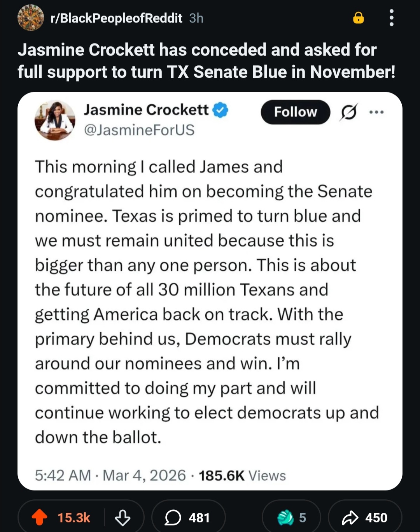Tap the r/BlackPeopleofReddit subreddit name
The height and width of the screenshot is (532, 420).
pos(116,18)
